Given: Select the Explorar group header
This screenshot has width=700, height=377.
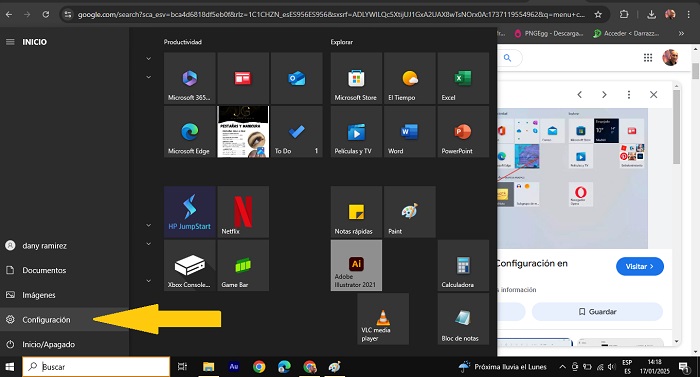Looking at the screenshot, I should pos(342,42).
